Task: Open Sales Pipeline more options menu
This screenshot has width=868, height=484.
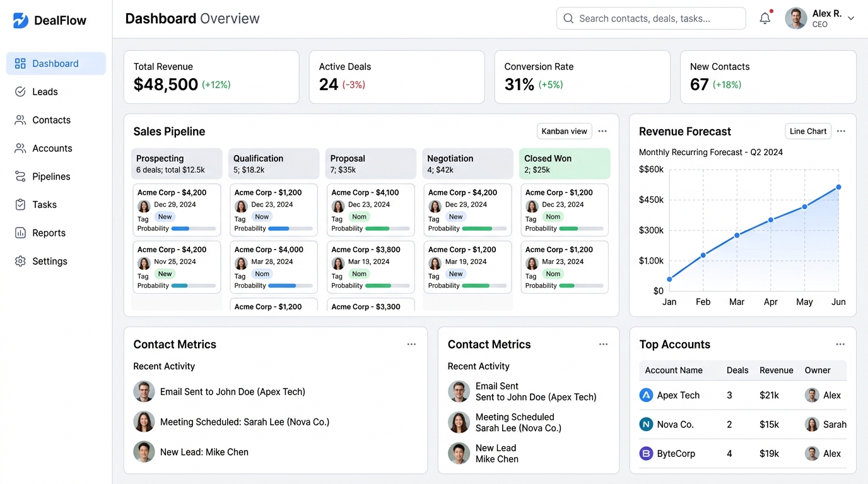Action: [602, 131]
